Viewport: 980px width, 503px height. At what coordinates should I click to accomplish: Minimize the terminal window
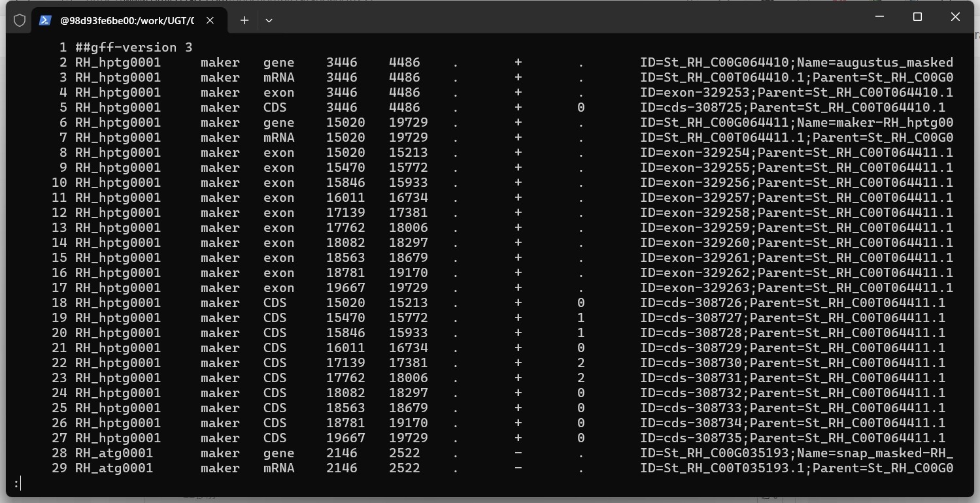click(879, 17)
